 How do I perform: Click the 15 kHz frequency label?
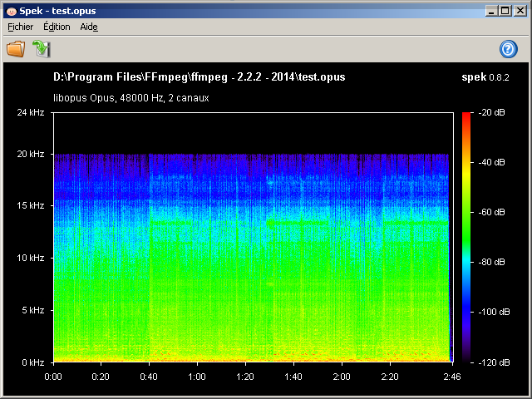(31, 205)
